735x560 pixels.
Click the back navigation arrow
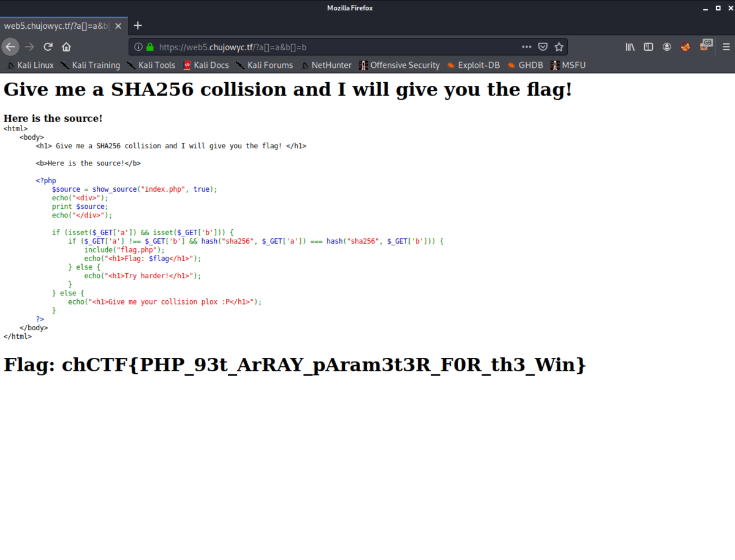coord(10,47)
